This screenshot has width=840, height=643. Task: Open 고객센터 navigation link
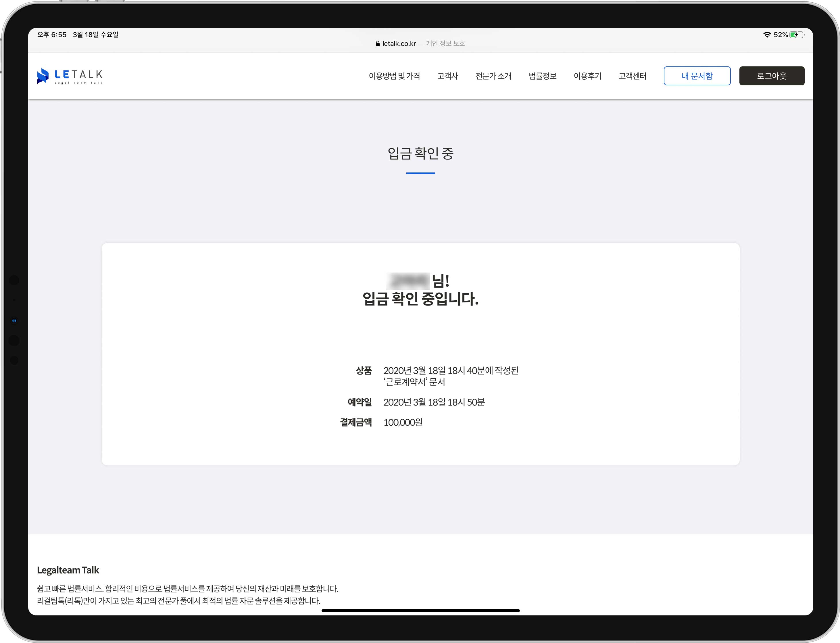click(x=632, y=76)
